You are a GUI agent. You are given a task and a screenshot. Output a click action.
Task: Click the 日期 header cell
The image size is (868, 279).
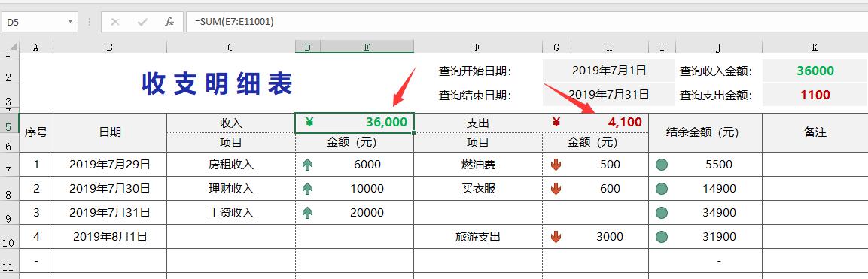click(x=110, y=132)
